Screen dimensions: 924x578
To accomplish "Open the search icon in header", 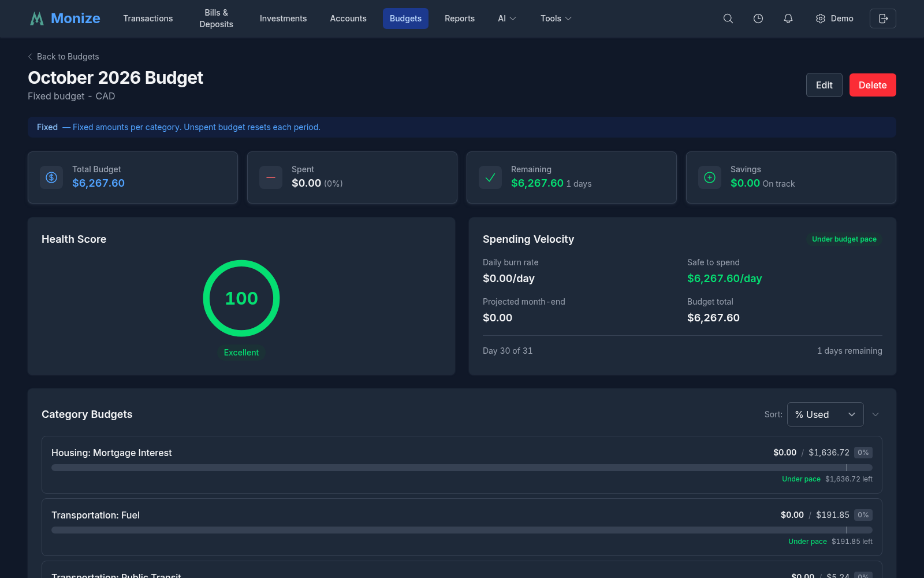I will 728,18.
